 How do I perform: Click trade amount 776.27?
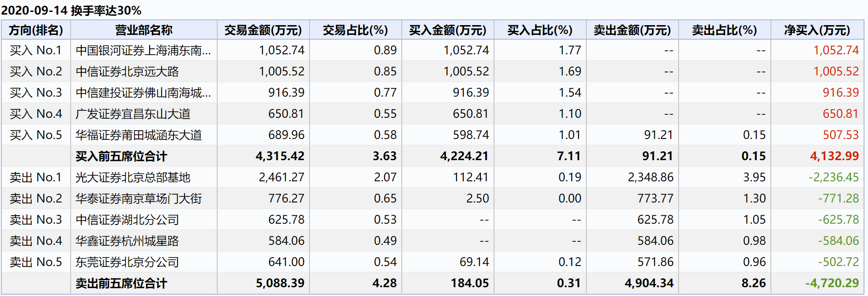pos(287,199)
